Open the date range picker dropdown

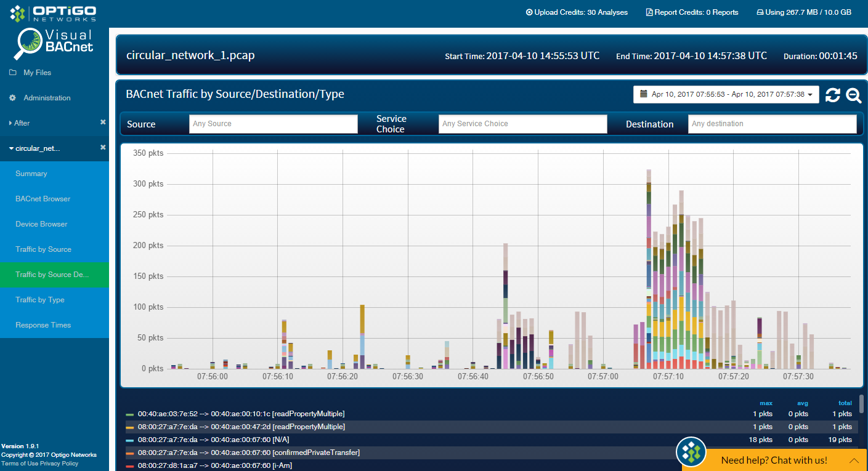726,94
